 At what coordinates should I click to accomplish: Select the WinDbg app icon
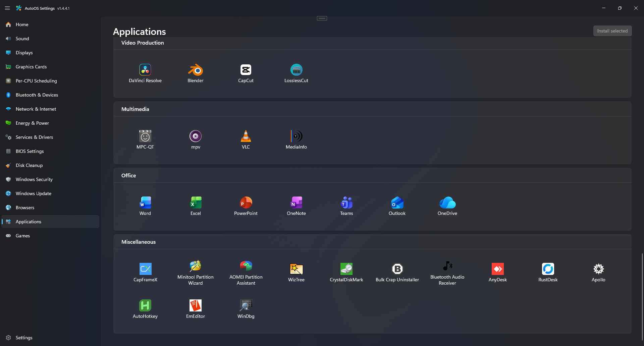[x=246, y=305]
